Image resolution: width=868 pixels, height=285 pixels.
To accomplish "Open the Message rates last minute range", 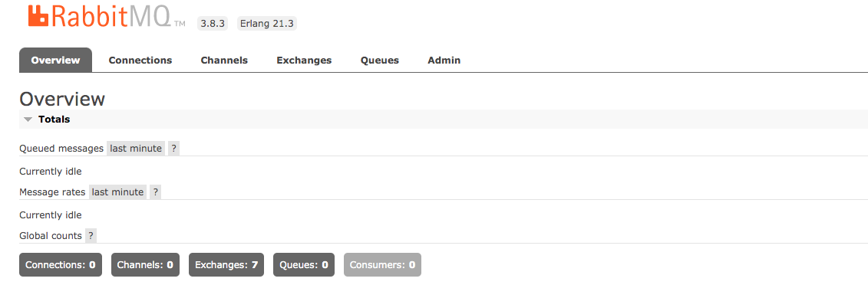I will (118, 192).
